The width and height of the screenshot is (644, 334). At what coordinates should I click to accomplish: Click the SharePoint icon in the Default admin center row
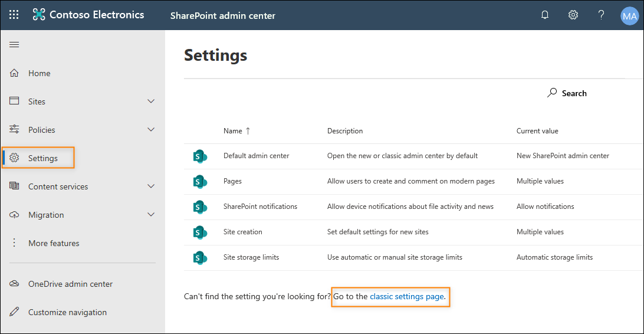pos(200,156)
